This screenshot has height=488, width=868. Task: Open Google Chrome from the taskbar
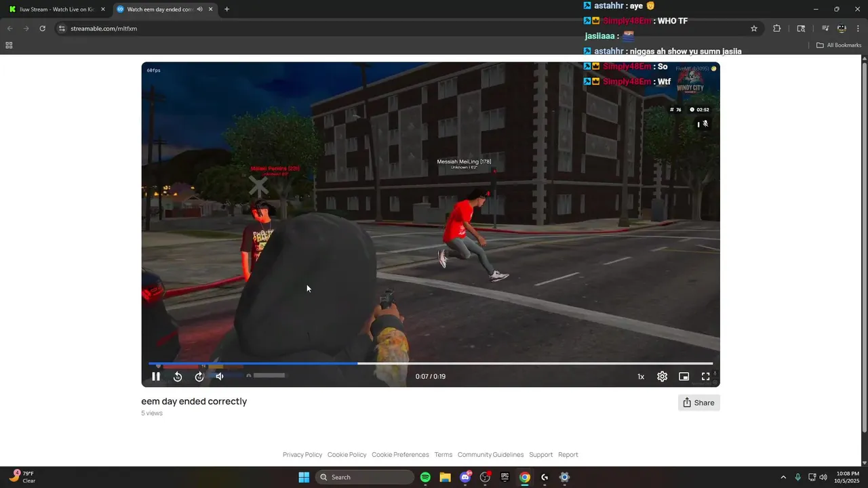[x=524, y=477]
